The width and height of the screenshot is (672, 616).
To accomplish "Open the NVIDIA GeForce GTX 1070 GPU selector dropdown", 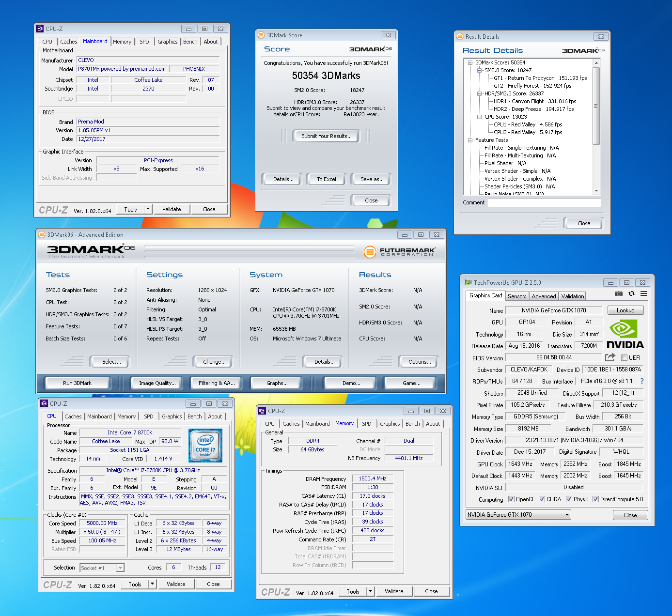I will pos(518,515).
